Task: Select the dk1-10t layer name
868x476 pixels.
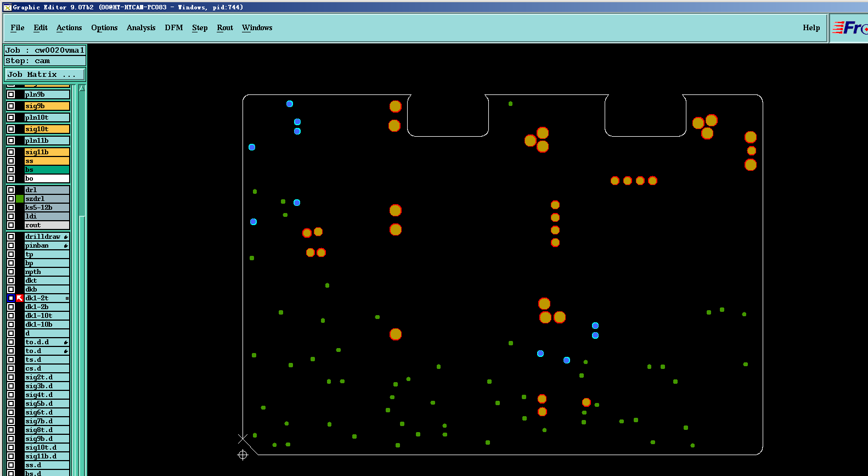Action: (47, 316)
